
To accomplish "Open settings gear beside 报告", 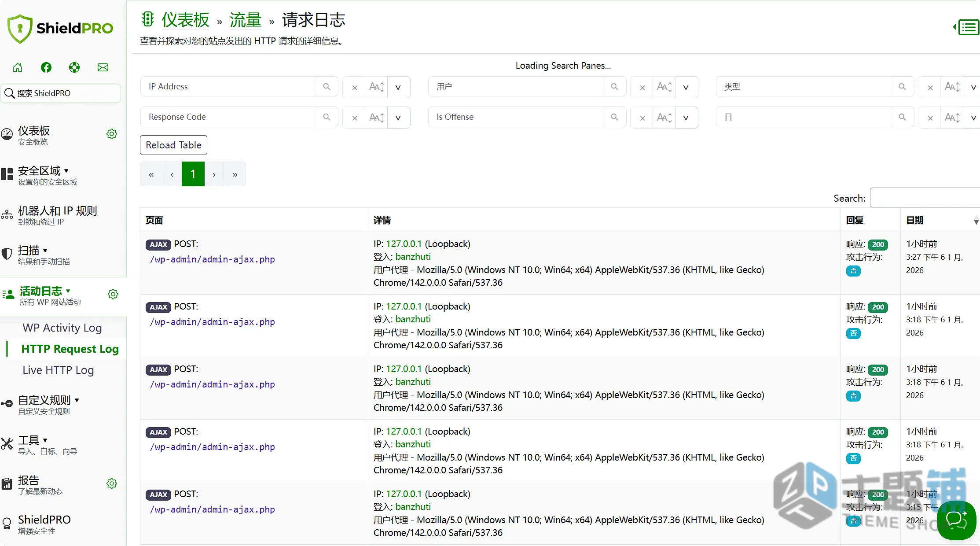I will (x=112, y=483).
